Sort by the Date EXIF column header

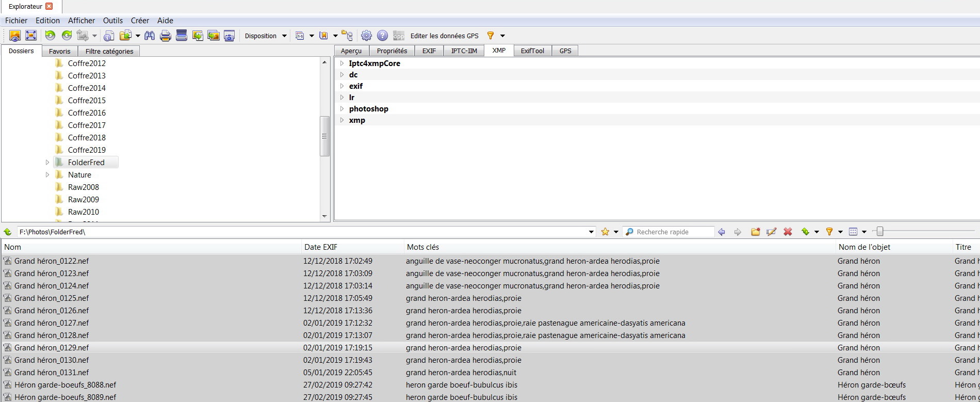click(x=321, y=247)
